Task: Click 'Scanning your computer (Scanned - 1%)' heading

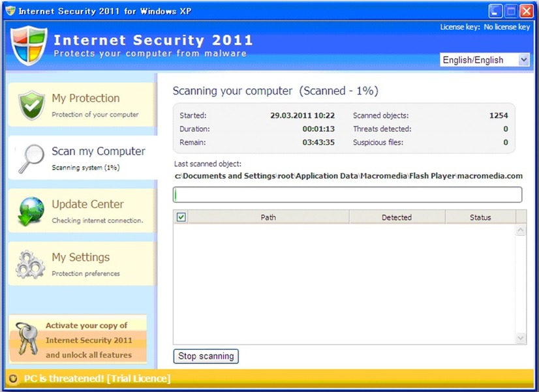Action: pos(275,91)
